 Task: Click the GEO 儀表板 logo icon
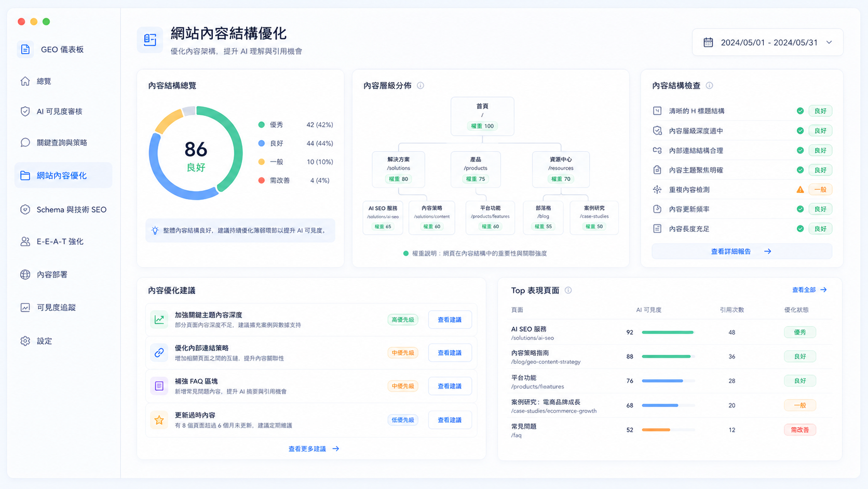[x=25, y=49]
